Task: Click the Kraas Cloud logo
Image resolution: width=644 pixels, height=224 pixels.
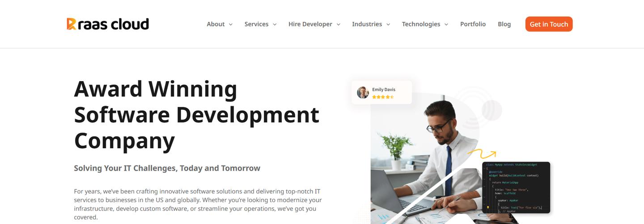Action: pos(108,24)
